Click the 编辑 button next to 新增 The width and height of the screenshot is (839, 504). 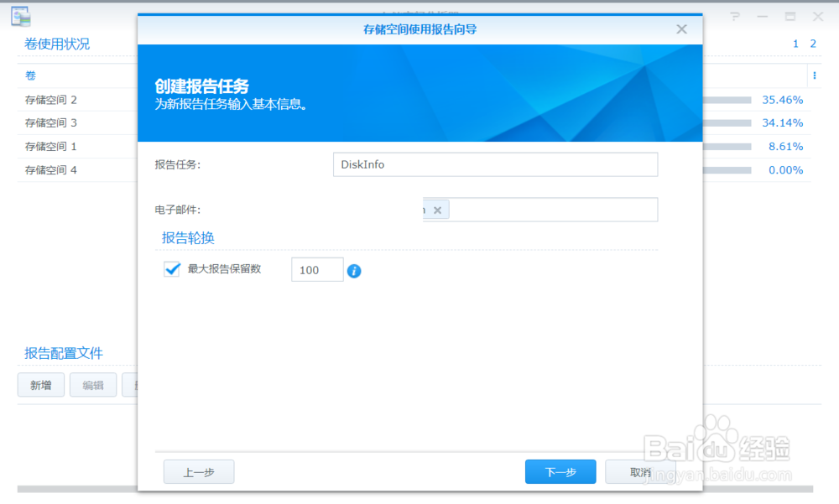coord(92,385)
